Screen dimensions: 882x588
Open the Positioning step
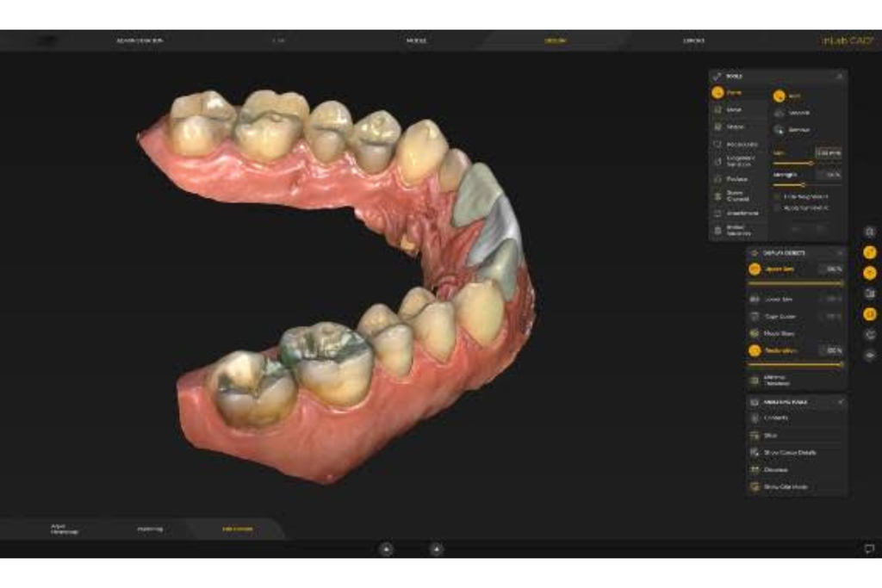(150, 529)
